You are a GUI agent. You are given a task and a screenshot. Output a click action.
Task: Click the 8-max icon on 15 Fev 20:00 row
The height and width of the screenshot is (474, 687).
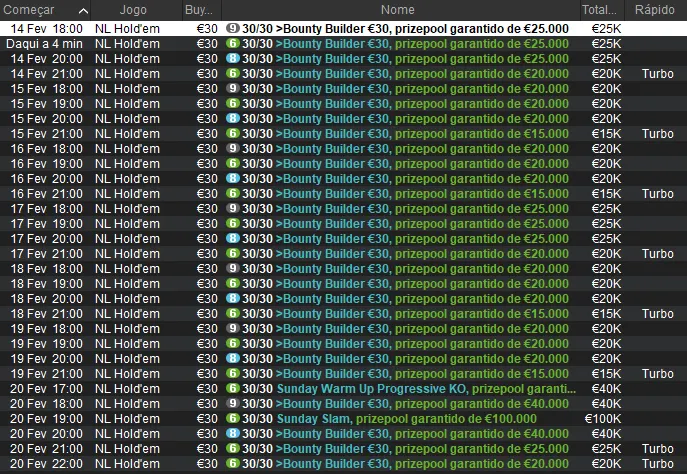point(233,118)
